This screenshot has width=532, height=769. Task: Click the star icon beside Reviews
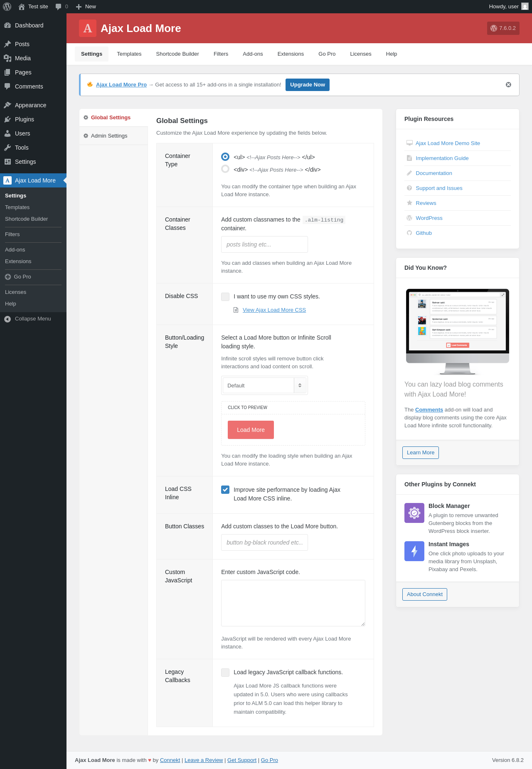409,203
